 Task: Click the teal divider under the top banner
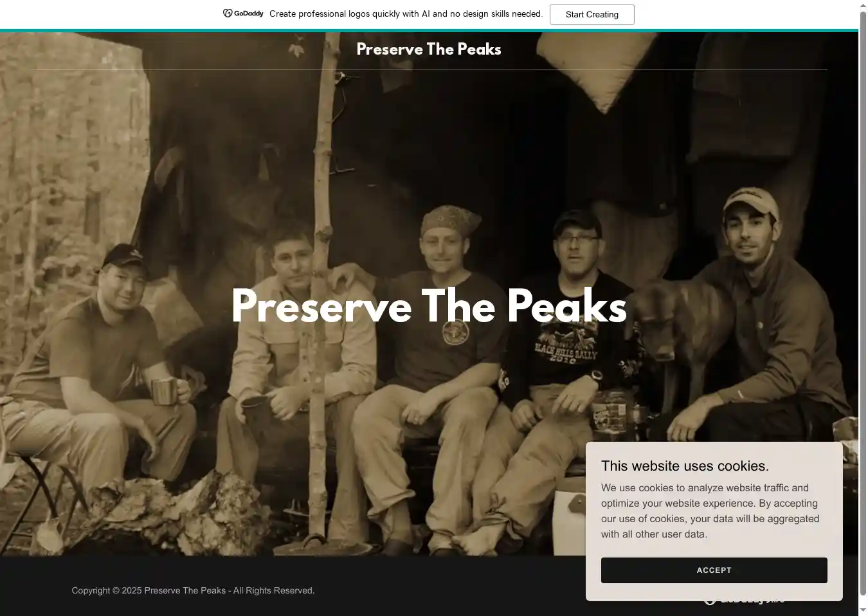click(x=429, y=30)
